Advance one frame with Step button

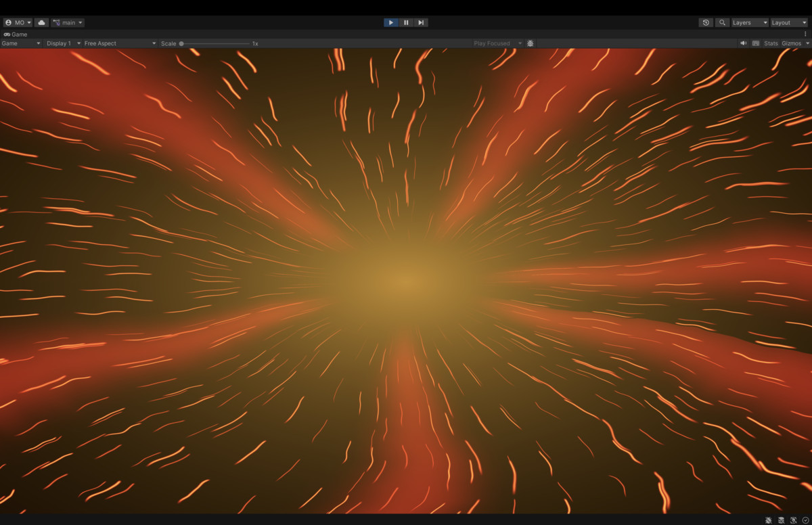421,22
